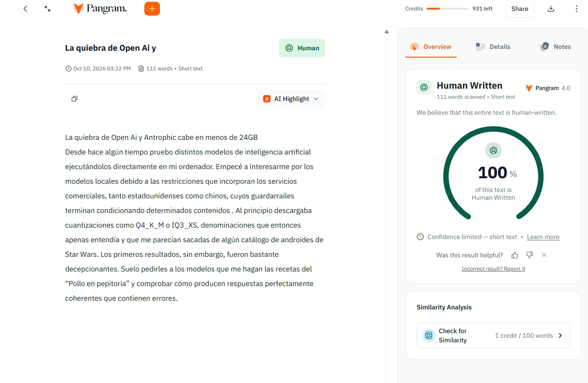The width and height of the screenshot is (588, 383).
Task: Copy the text using the copy icon
Action: (74, 99)
